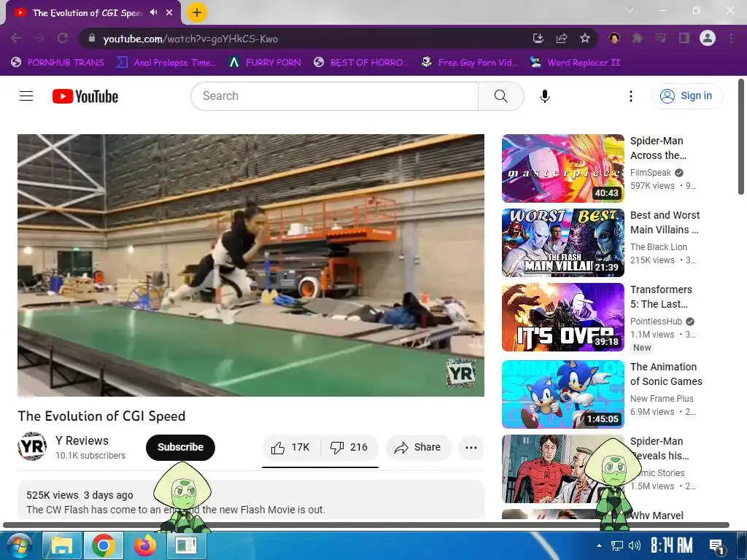Viewport: 747px width, 560px height.
Task: Open Chrome media control icon
Action: pyautogui.click(x=660, y=38)
